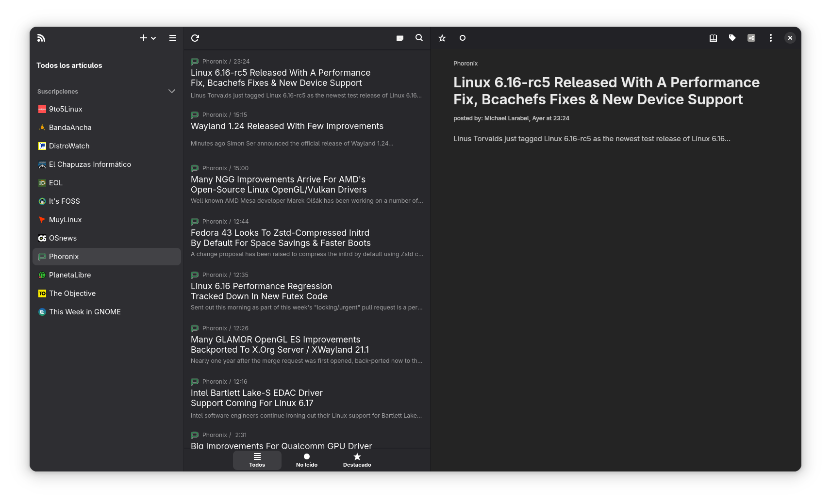Click the posted by Michael Larabel line
The image size is (831, 504).
[x=511, y=118]
